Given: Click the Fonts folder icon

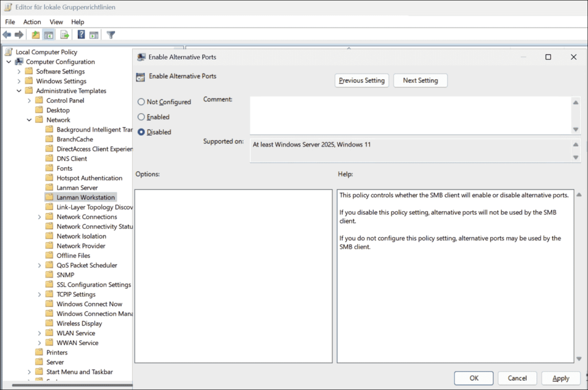Looking at the screenshot, I should [49, 168].
